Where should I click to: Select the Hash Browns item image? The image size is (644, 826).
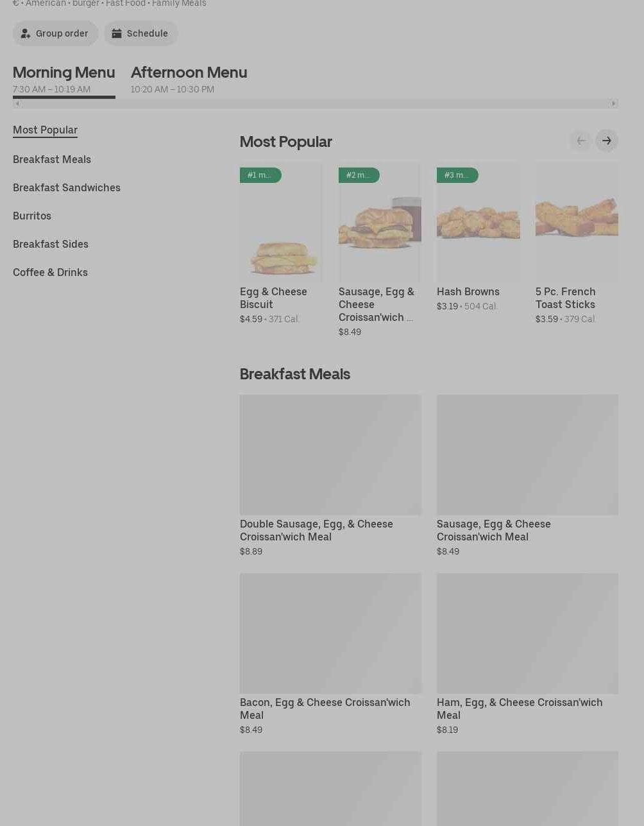478,221
